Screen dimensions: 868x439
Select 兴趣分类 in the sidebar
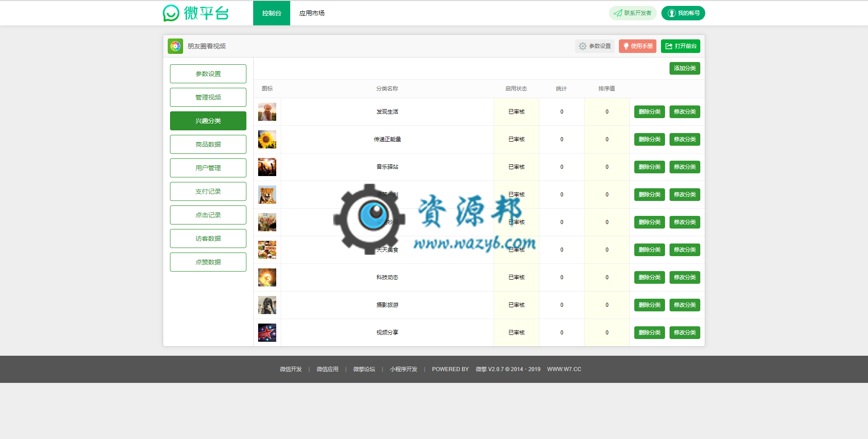click(208, 121)
